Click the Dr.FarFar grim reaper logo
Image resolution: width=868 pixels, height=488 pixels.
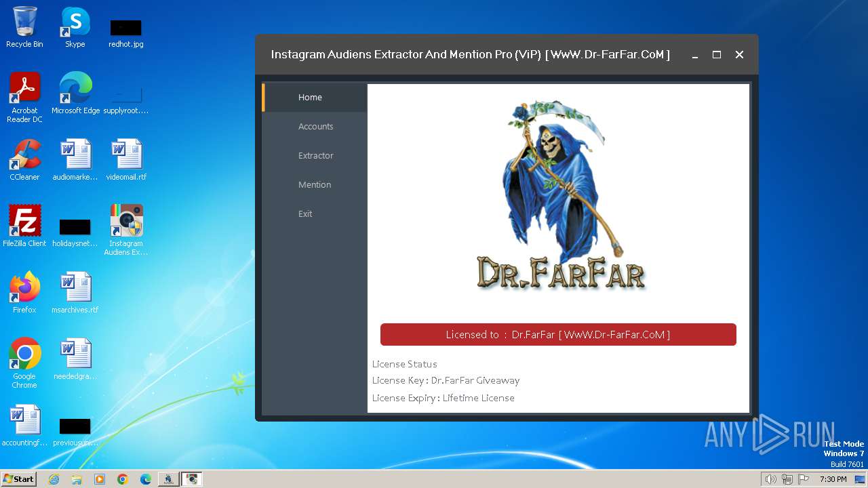click(560, 196)
